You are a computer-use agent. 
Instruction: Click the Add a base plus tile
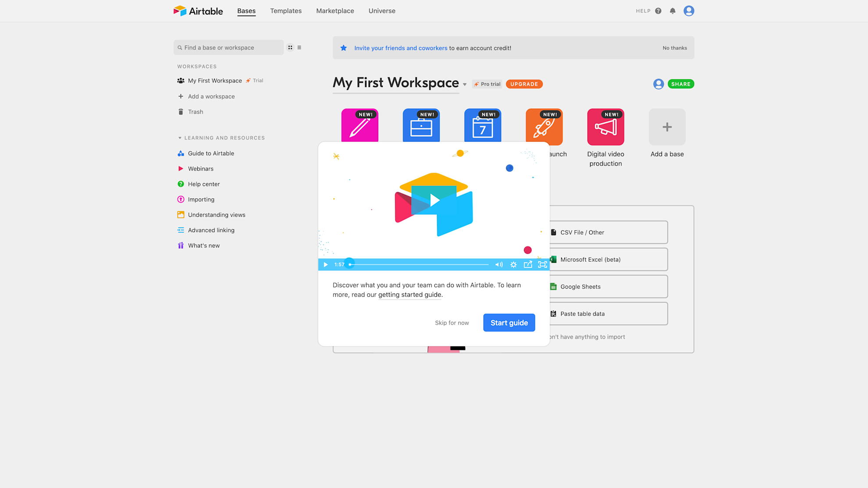pyautogui.click(x=667, y=127)
